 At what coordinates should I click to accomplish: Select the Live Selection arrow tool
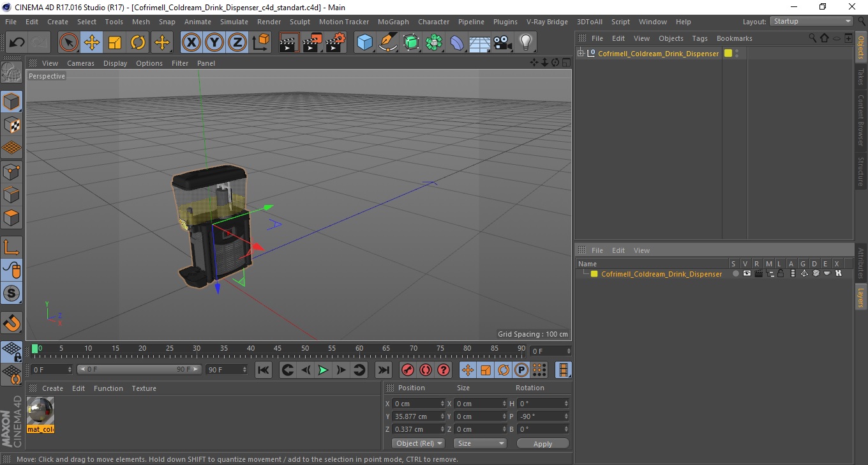[69, 43]
